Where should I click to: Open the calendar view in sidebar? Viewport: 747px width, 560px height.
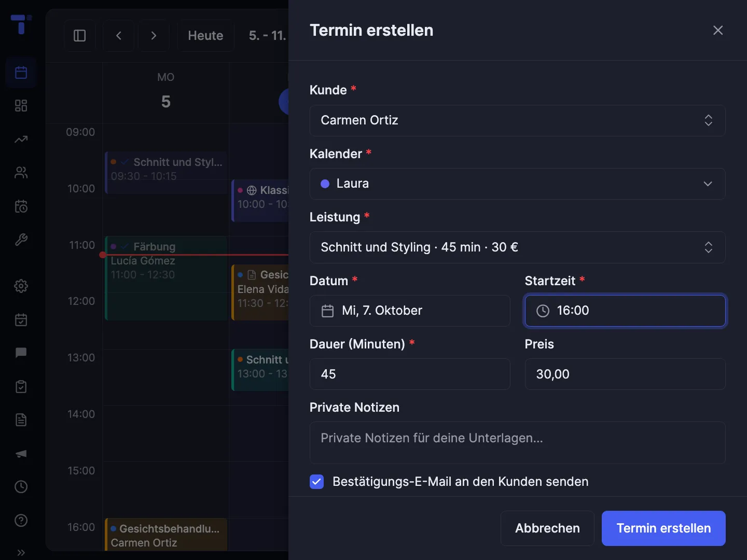pos(21,73)
